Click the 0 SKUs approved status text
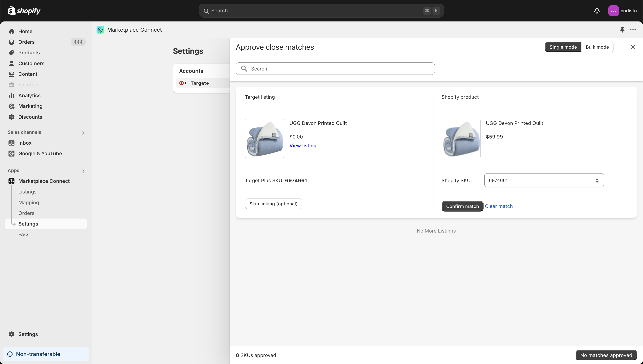The width and height of the screenshot is (643, 364). 256,355
